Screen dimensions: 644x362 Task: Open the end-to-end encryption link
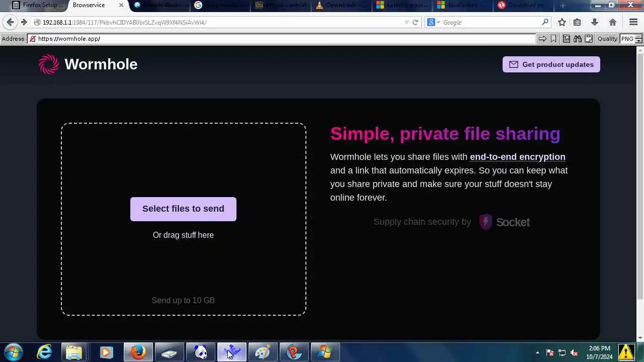tap(517, 157)
